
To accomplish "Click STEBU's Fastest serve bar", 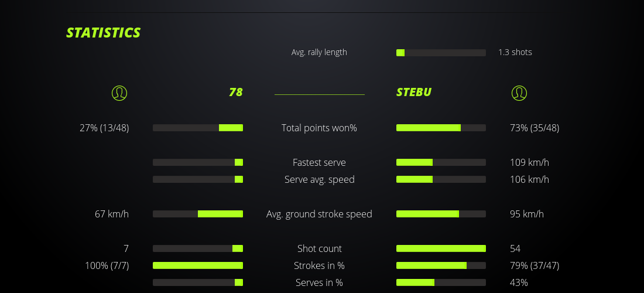I will coord(441,162).
